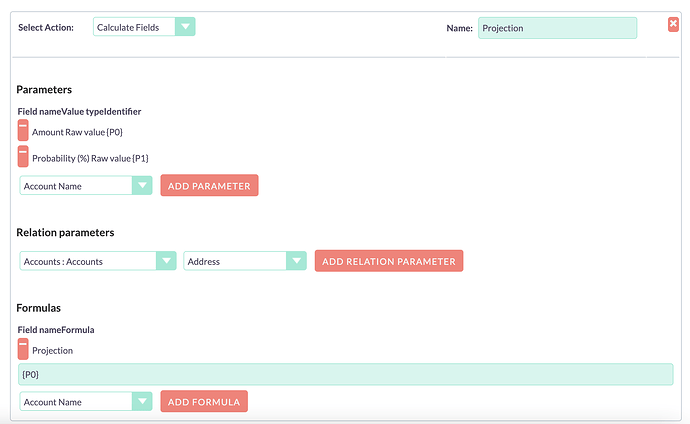
Task: Open the Select Action dropdown arrow
Action: tap(185, 27)
